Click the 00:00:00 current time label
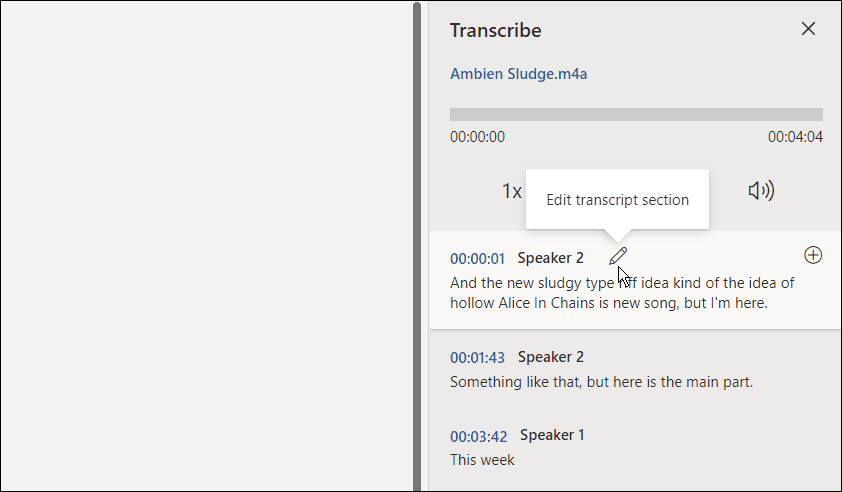This screenshot has width=842, height=492. click(477, 137)
